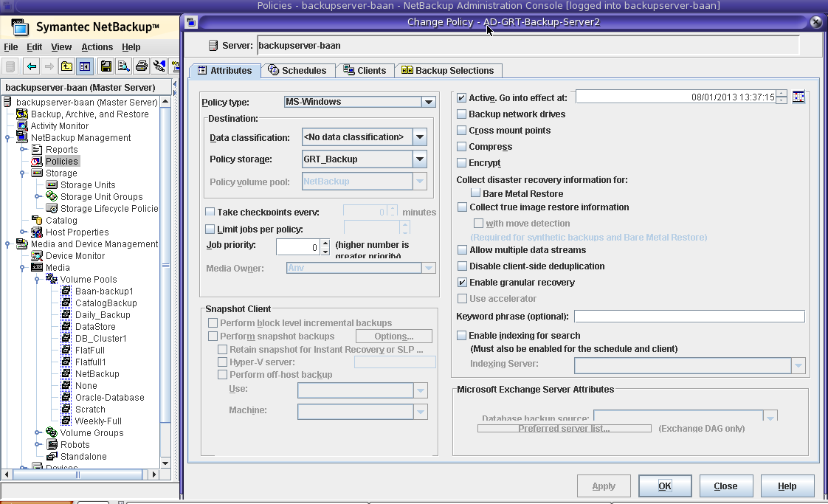This screenshot has width=828, height=504.
Task: Select Volume Pools tree item
Action: (89, 280)
